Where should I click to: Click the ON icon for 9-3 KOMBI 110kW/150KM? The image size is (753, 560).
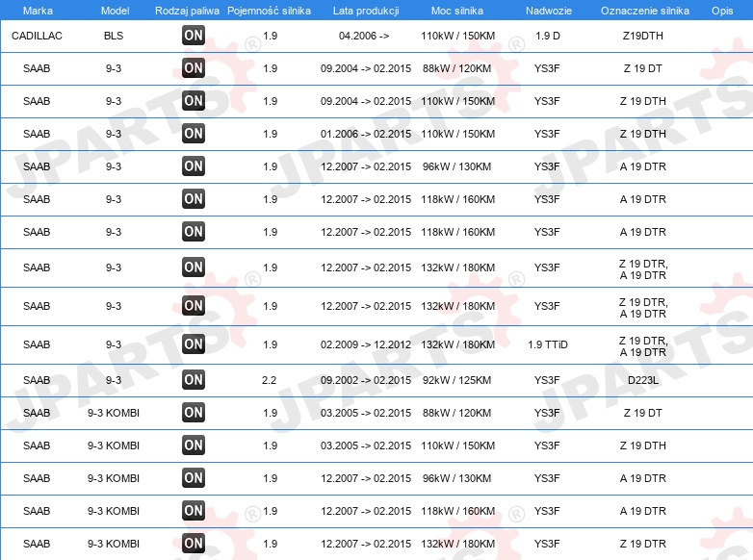[x=194, y=445]
